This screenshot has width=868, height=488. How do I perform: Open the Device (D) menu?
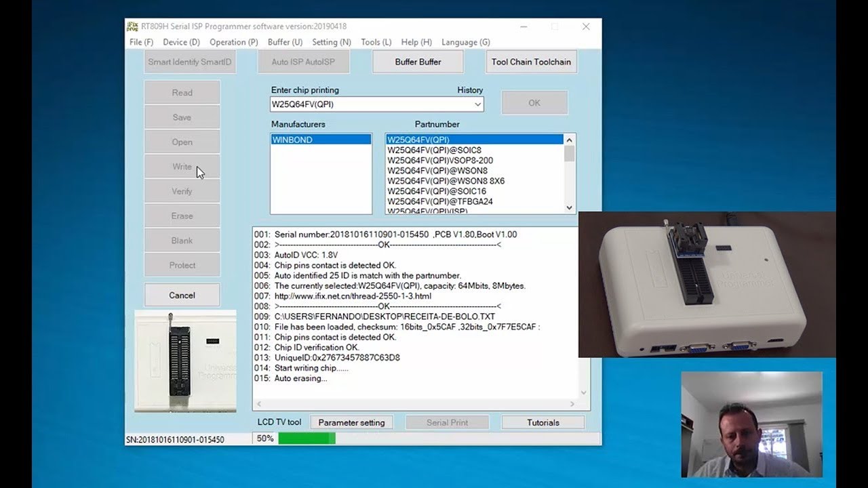coord(181,42)
